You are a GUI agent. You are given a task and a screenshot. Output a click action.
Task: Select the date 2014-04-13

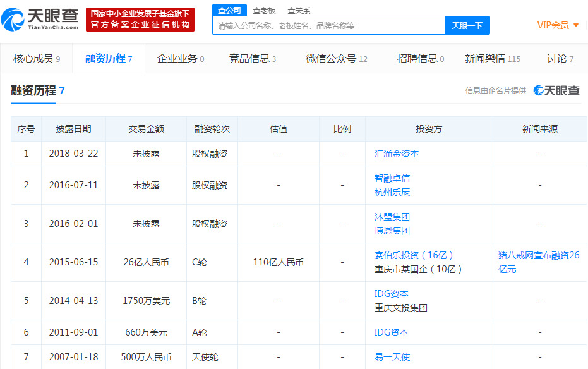[x=73, y=301]
